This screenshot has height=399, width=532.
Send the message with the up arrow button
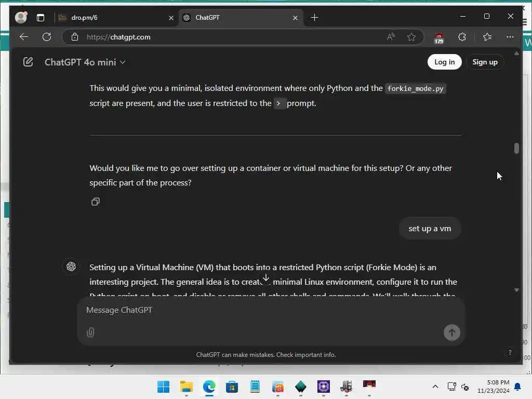point(451,332)
